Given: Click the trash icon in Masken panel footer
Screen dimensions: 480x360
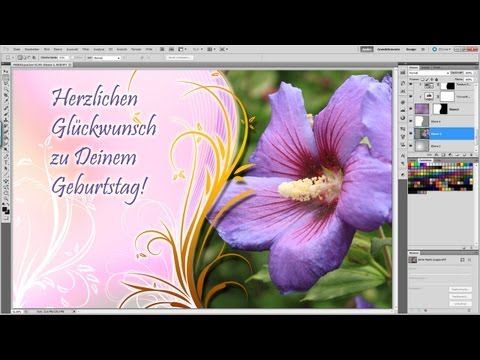Looking at the screenshot, I should coord(469,310).
